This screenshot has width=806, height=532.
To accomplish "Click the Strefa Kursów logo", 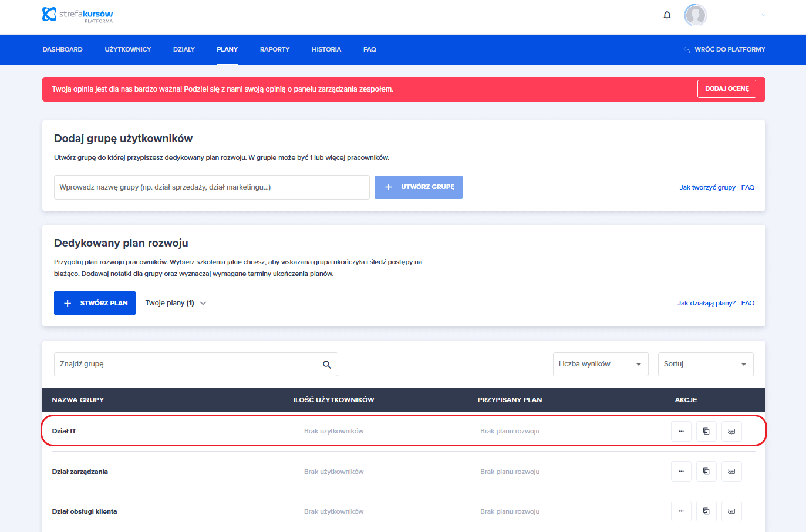I will point(77,15).
